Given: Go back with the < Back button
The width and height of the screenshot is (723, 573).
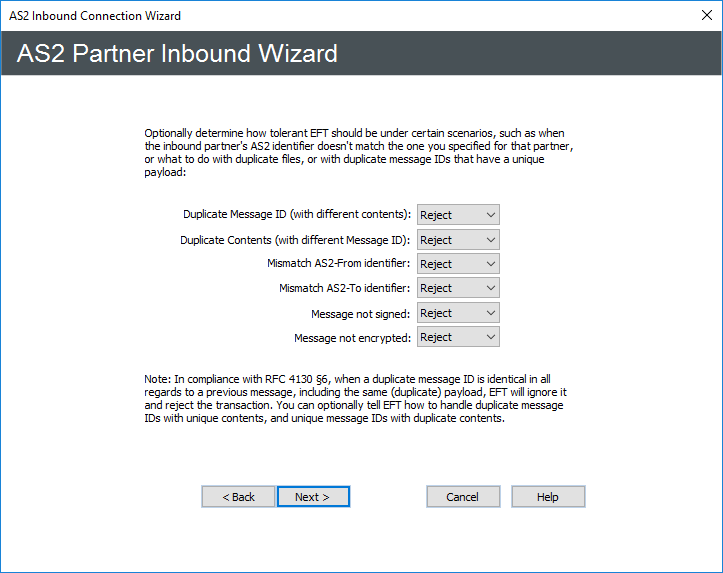Looking at the screenshot, I should 238,497.
